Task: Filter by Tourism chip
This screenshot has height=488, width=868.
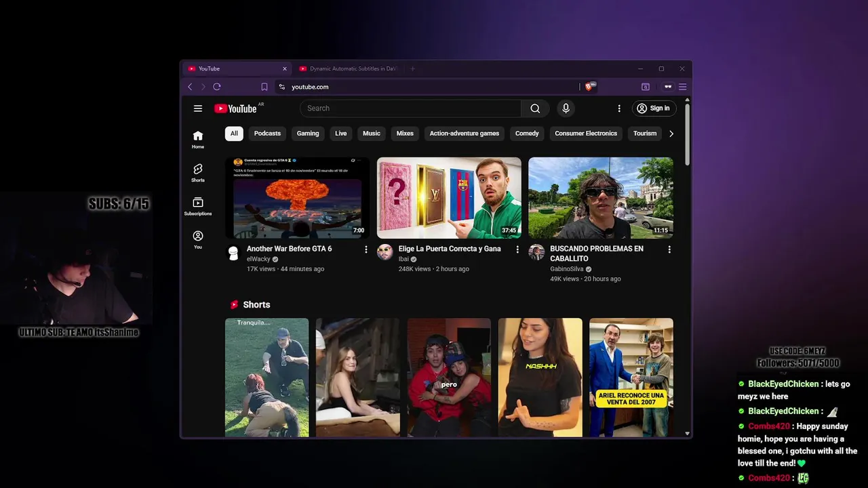Action: [645, 134]
